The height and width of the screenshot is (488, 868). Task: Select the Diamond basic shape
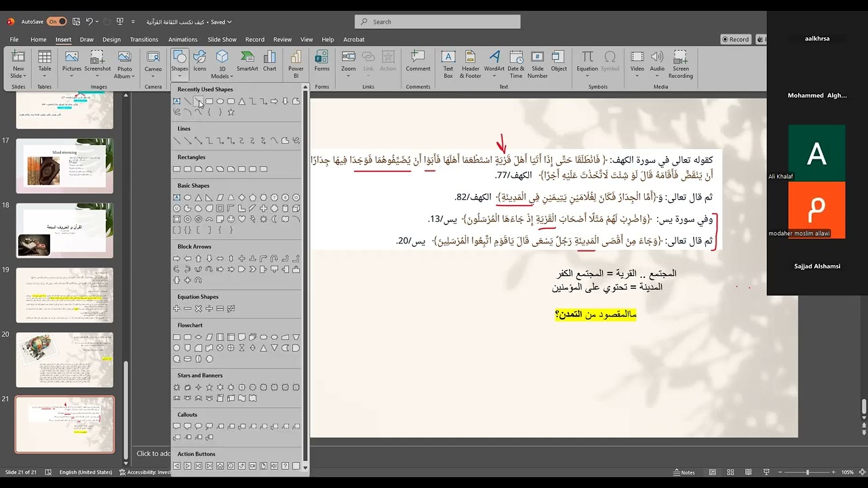pos(241,197)
